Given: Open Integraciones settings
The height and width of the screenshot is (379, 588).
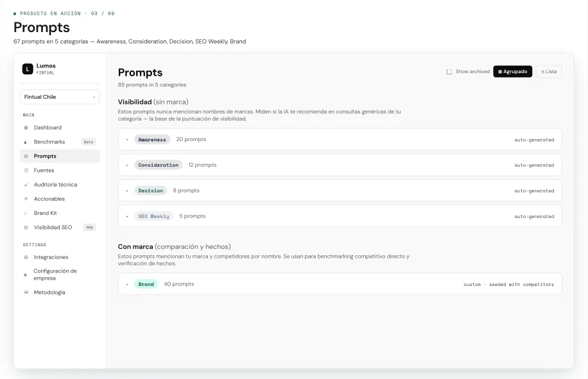Looking at the screenshot, I should pyautogui.click(x=60, y=257).
